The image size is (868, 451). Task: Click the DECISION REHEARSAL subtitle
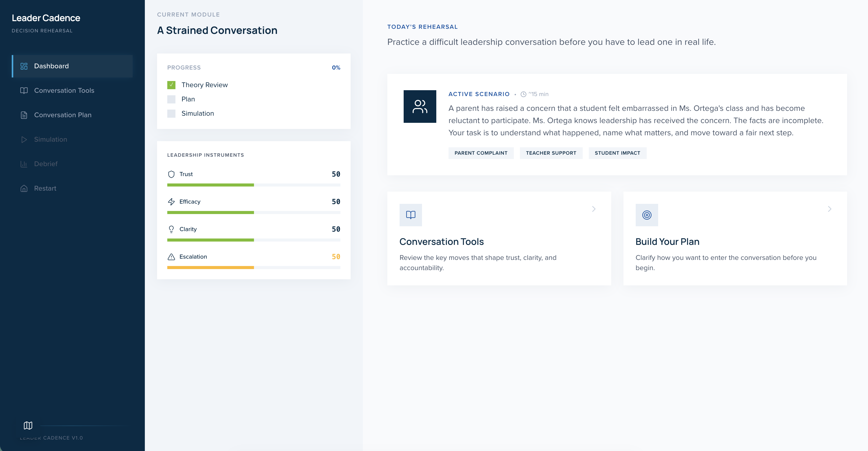[42, 31]
